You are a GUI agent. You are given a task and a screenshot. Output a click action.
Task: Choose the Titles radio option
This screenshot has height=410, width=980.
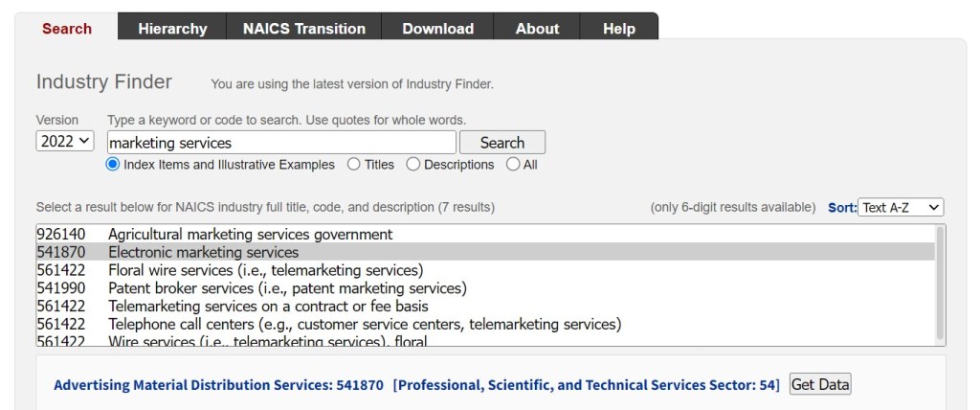tap(354, 165)
